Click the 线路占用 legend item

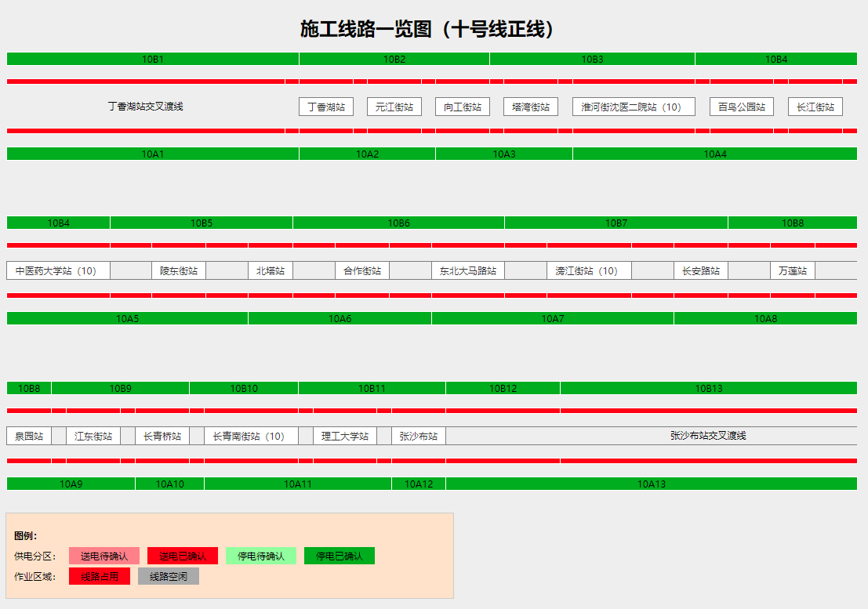[x=99, y=576]
